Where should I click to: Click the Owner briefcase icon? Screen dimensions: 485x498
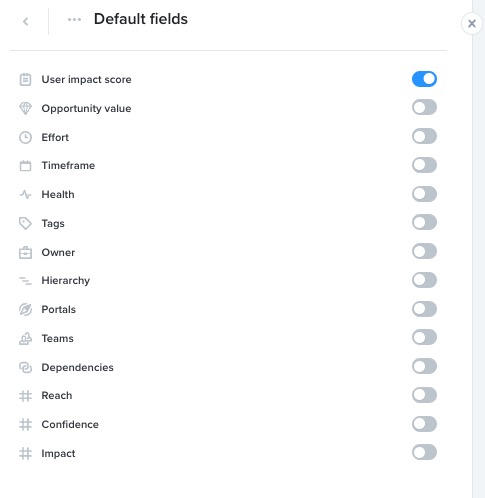[25, 252]
